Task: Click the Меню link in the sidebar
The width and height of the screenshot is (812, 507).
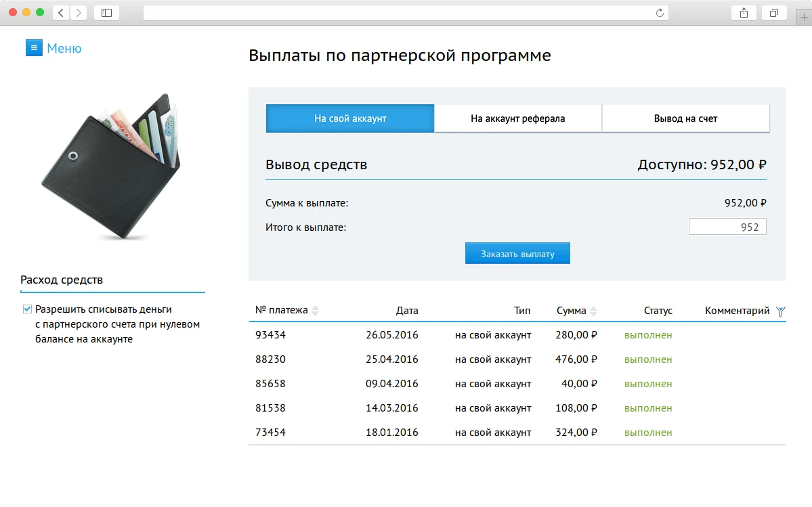Action: [x=64, y=47]
